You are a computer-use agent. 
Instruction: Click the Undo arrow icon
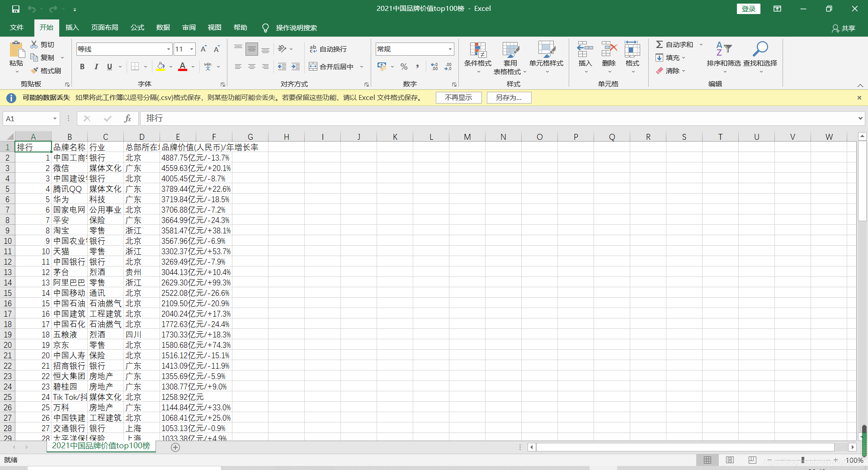(x=32, y=9)
